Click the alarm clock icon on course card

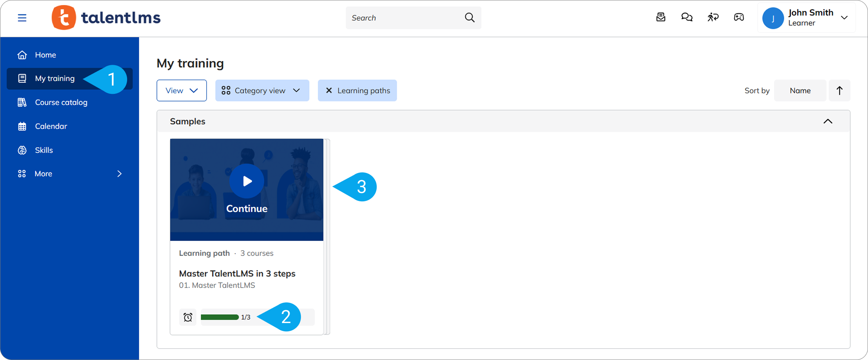pyautogui.click(x=188, y=317)
